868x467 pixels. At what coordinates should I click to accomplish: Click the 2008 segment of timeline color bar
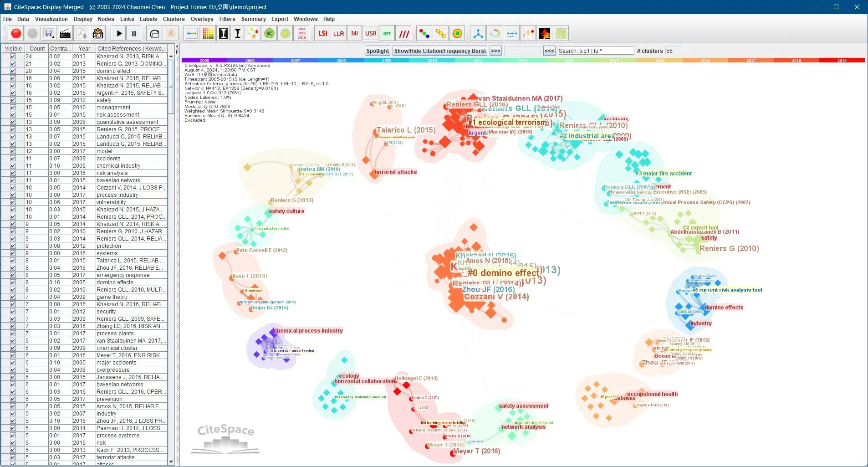341,60
